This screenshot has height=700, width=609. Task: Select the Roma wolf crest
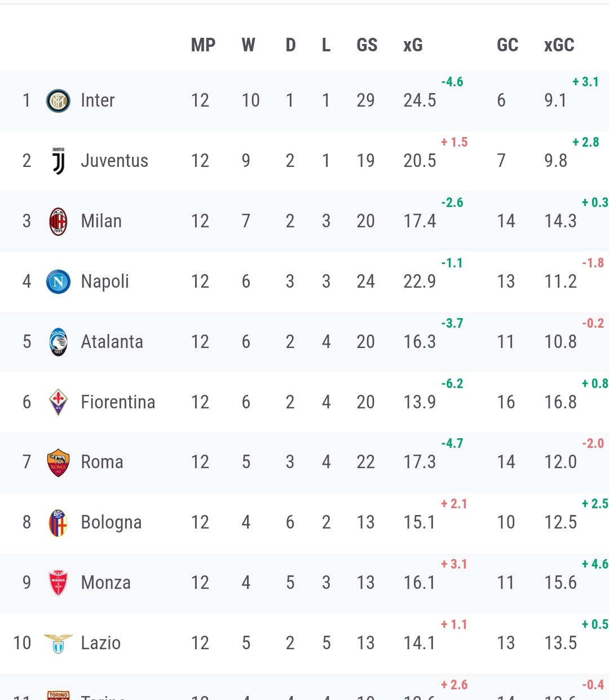coord(58,463)
